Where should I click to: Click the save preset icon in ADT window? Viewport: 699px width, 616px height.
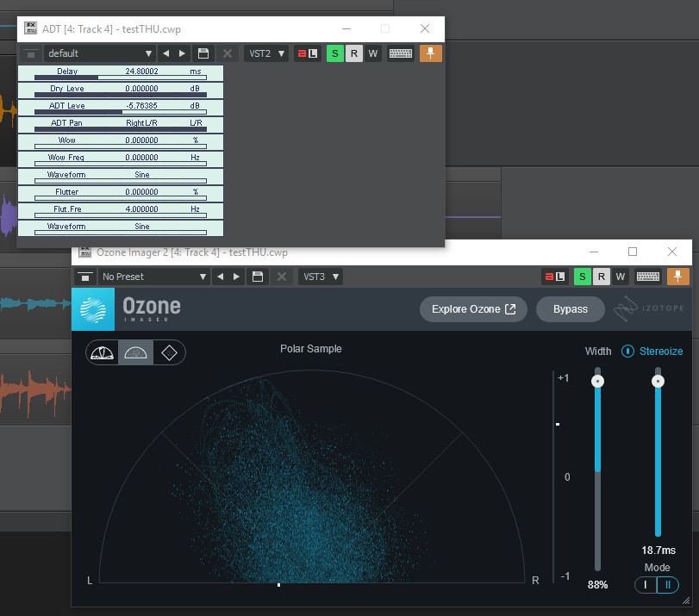point(203,53)
